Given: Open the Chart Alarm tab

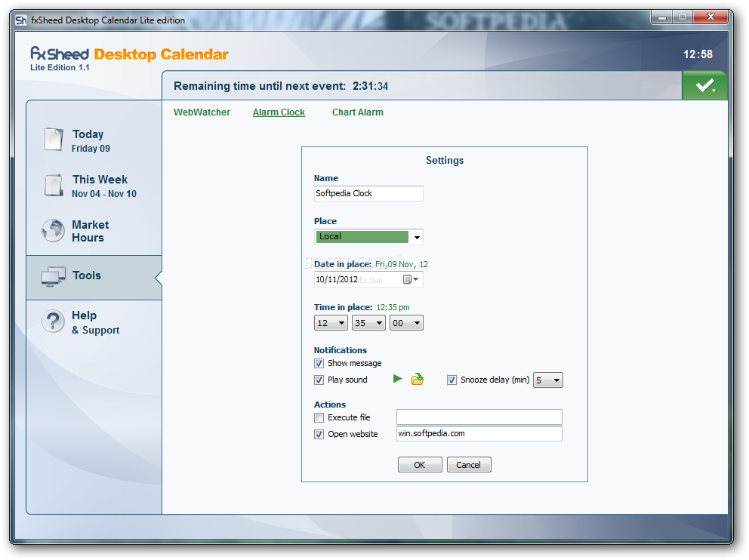Looking at the screenshot, I should coord(357,112).
